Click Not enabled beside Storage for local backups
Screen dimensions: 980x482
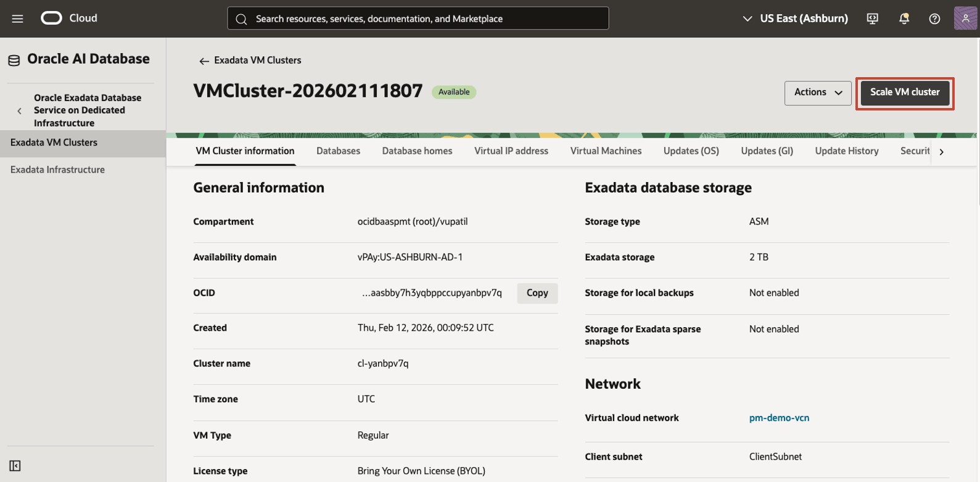(x=774, y=293)
